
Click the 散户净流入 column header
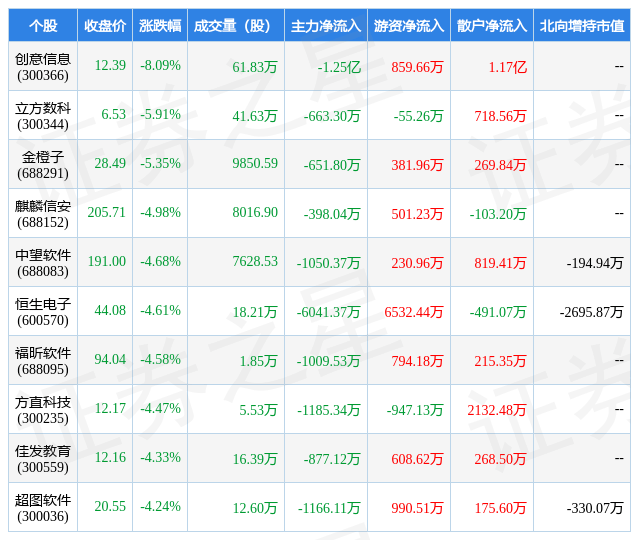492,26
